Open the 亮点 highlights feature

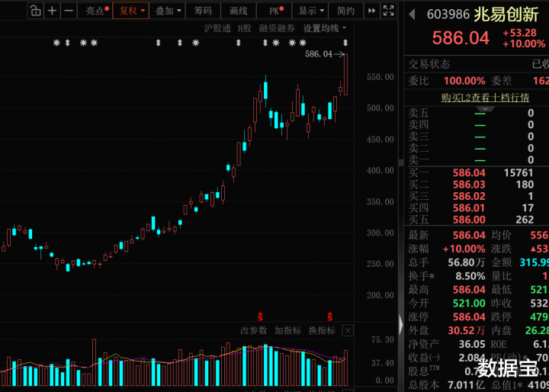pyautogui.click(x=95, y=11)
